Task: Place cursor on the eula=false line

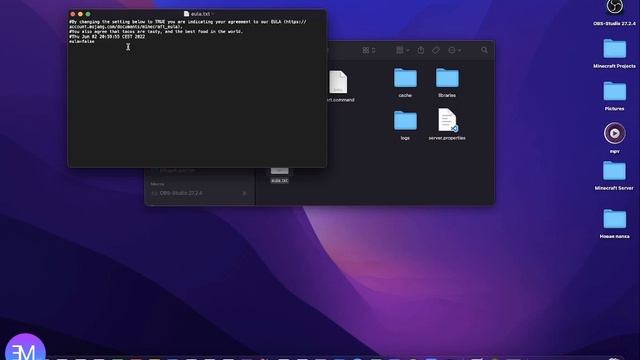Action: [82, 42]
